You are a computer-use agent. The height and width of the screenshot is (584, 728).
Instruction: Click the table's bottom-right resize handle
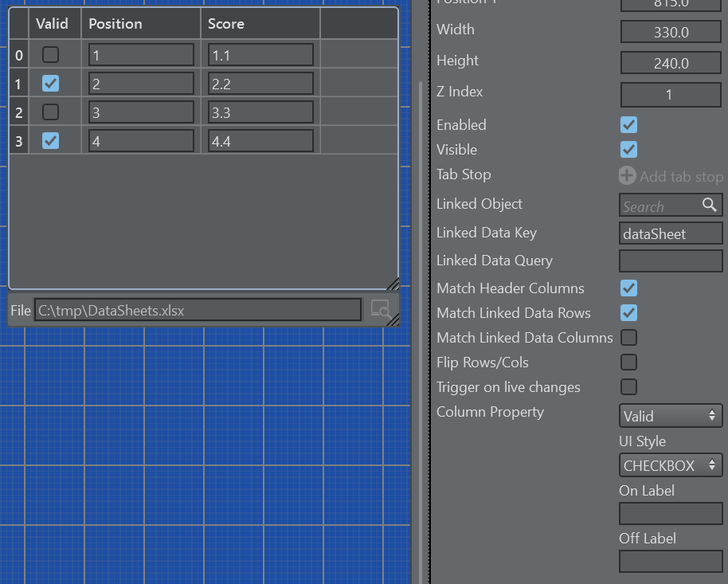(392, 284)
